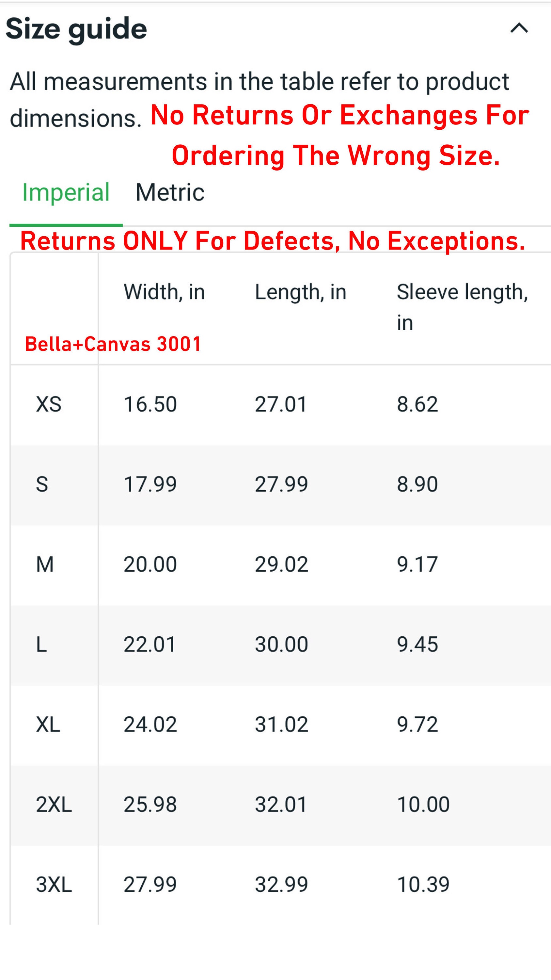
Task: Select the M size row label
Action: pos(45,564)
